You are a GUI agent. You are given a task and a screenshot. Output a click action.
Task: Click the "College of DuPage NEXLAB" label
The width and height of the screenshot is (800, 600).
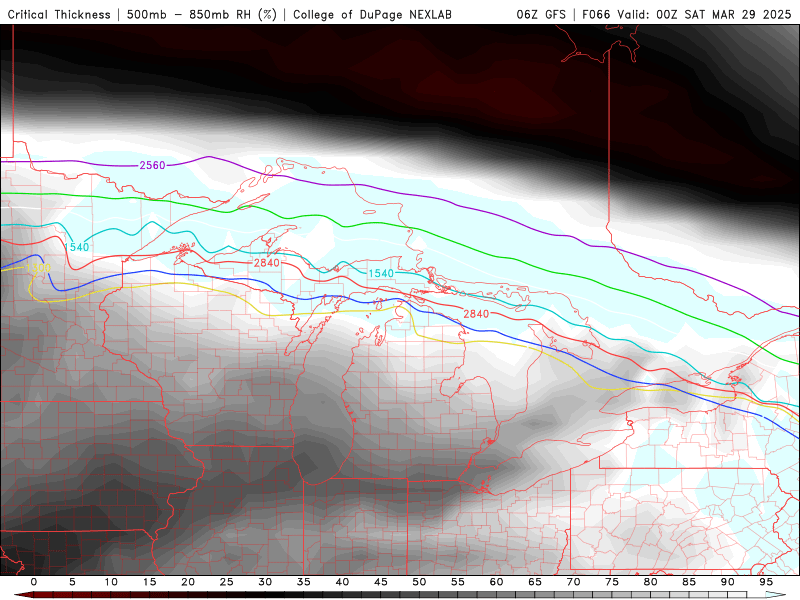click(x=372, y=14)
